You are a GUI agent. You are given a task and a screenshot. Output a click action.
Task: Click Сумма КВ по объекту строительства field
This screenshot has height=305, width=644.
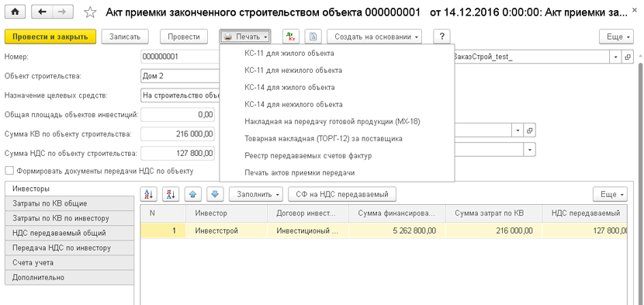click(x=178, y=133)
